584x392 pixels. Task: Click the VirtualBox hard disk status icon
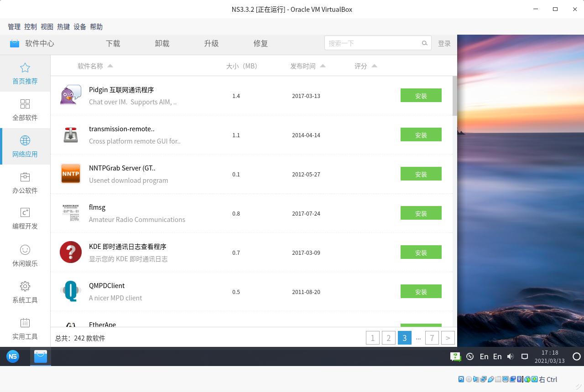pyautogui.click(x=461, y=379)
